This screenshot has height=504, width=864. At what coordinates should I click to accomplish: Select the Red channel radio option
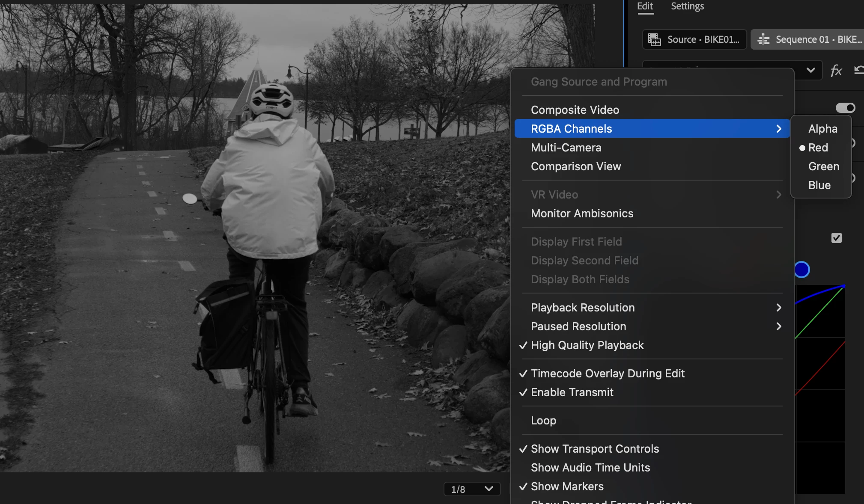[818, 148]
